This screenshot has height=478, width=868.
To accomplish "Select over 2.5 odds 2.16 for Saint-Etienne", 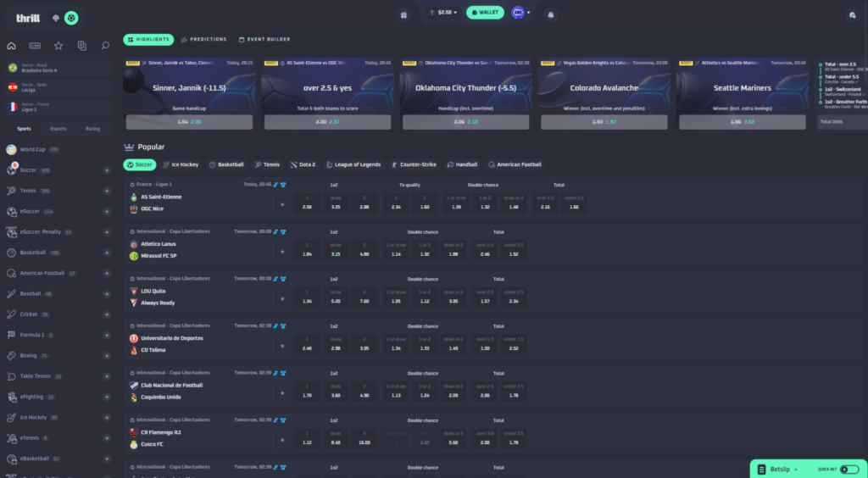I will [x=545, y=203].
